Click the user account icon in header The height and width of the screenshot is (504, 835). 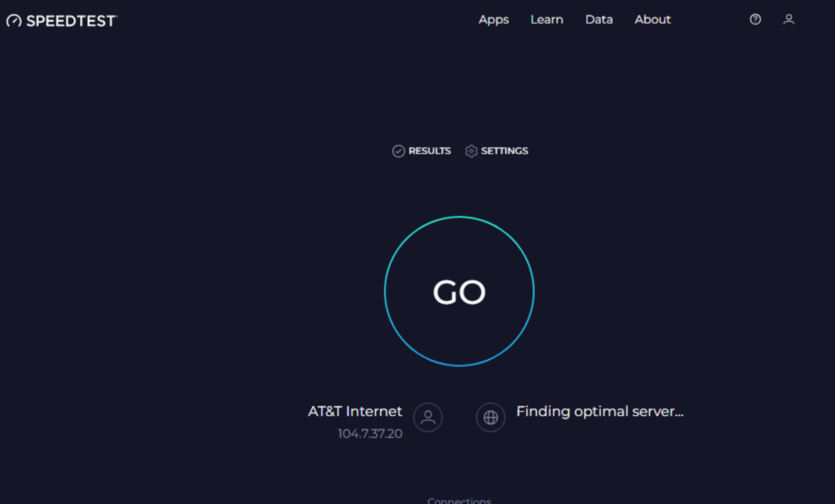coord(789,20)
